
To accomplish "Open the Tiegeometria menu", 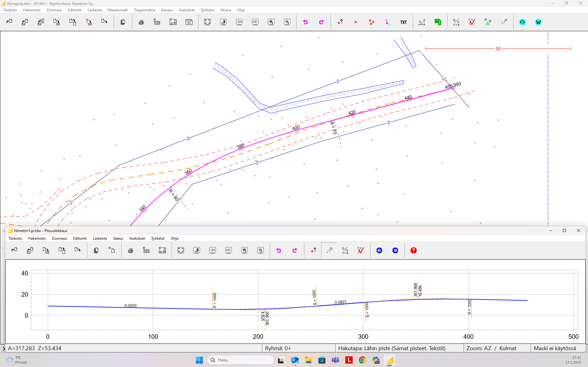I will 144,10.
